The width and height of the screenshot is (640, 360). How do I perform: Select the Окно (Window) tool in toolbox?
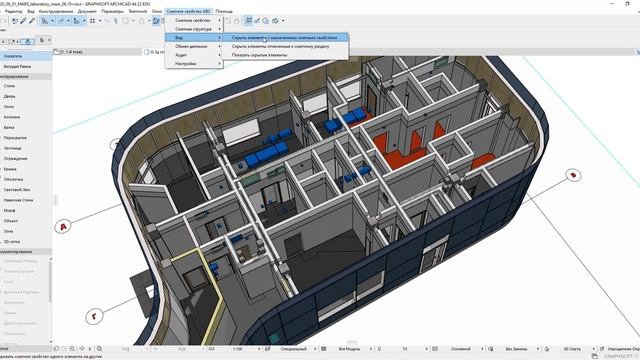coord(9,107)
